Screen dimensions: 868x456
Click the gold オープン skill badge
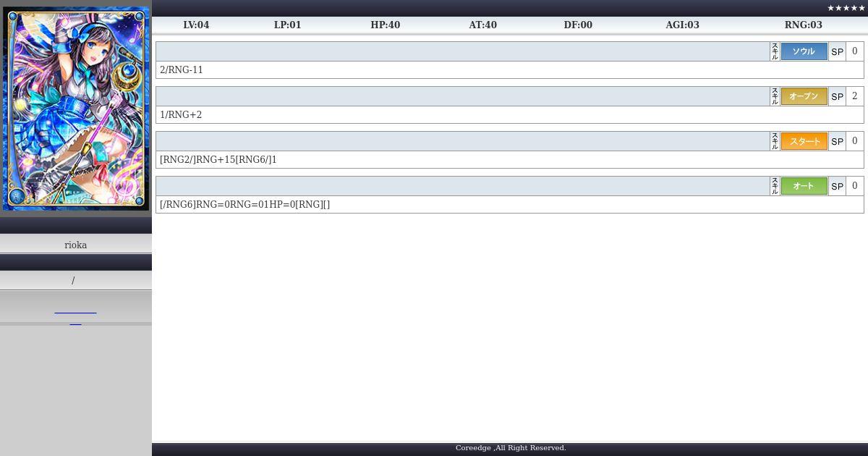click(x=804, y=96)
